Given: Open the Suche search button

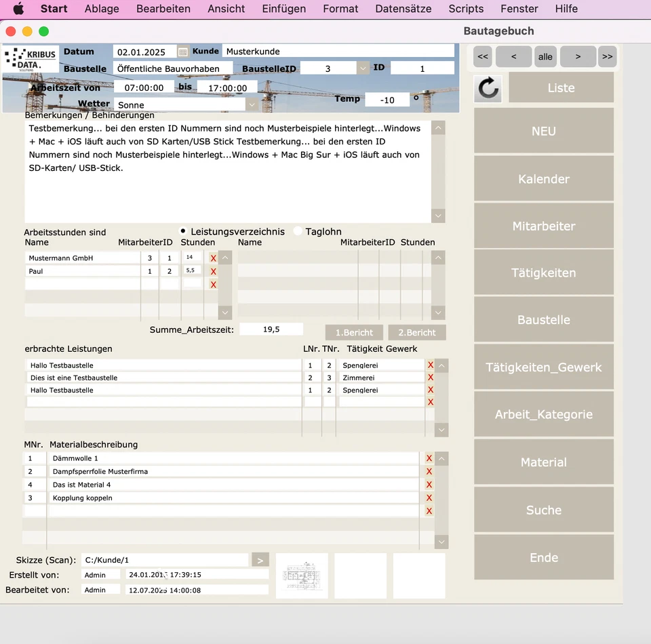Looking at the screenshot, I should tap(543, 510).
